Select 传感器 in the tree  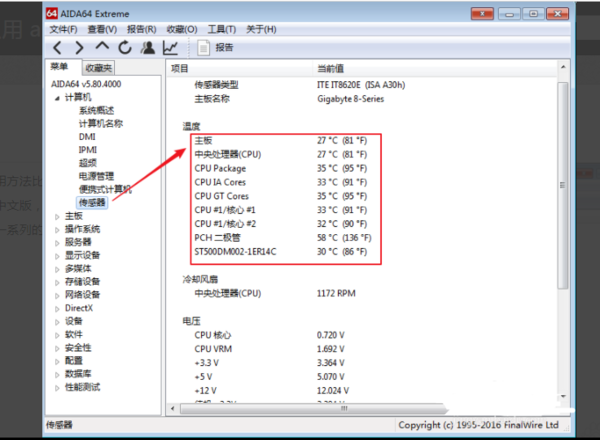pyautogui.click(x=92, y=202)
